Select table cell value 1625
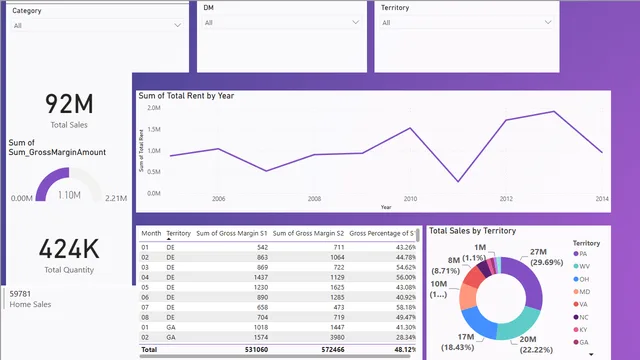 pyautogui.click(x=337, y=287)
